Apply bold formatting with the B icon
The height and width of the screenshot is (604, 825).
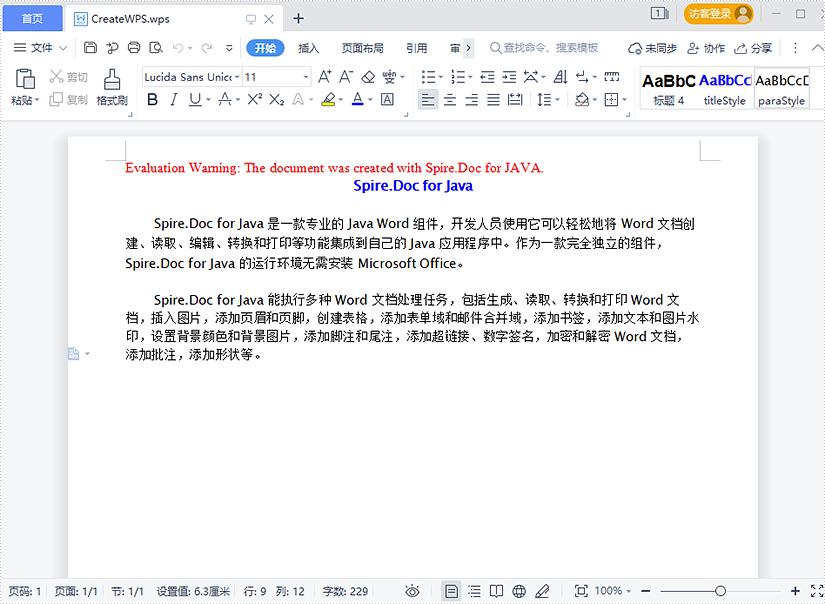click(152, 99)
